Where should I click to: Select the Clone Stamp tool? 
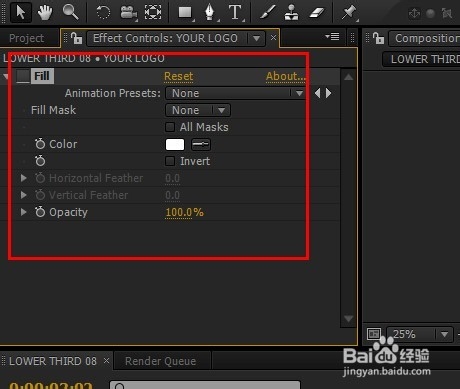[291, 13]
